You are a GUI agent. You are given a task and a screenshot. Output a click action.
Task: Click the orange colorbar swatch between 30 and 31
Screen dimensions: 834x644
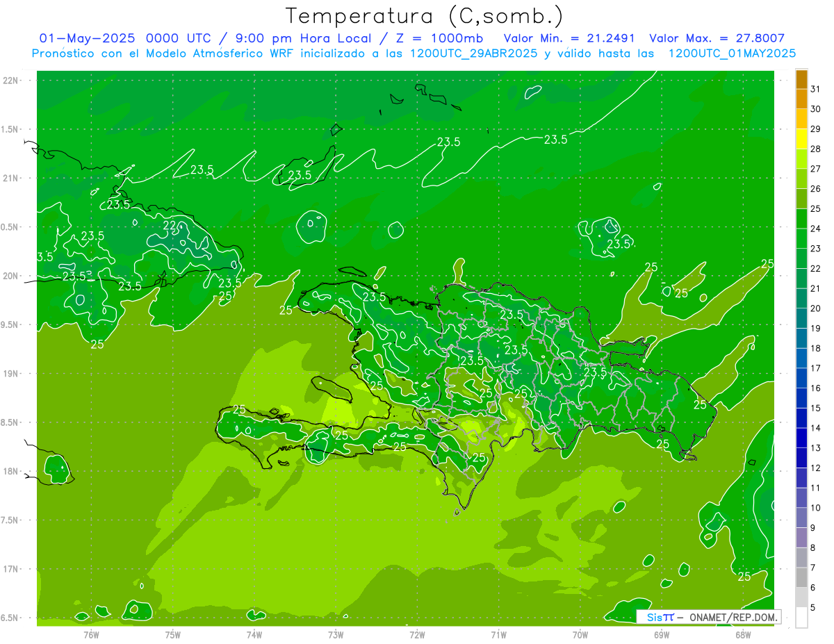[801, 99]
